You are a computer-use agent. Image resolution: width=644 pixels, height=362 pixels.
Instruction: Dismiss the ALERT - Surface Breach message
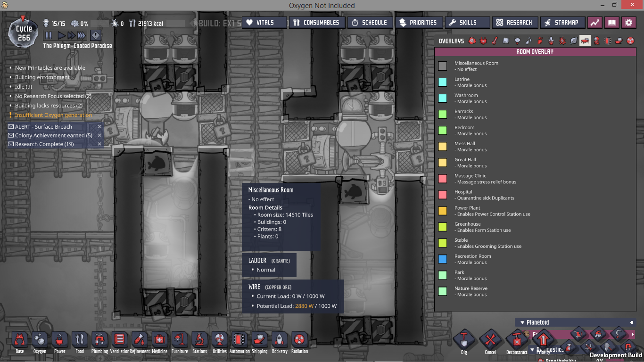[x=99, y=127]
